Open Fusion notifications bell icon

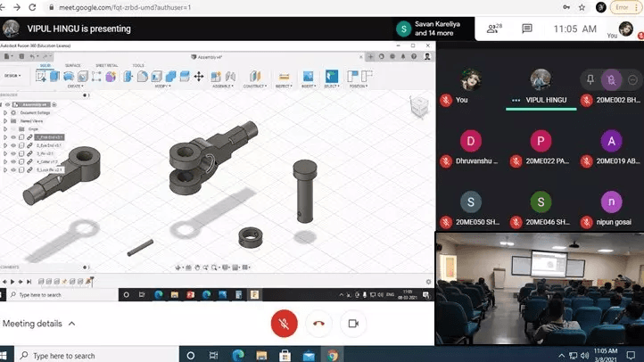tap(403, 57)
